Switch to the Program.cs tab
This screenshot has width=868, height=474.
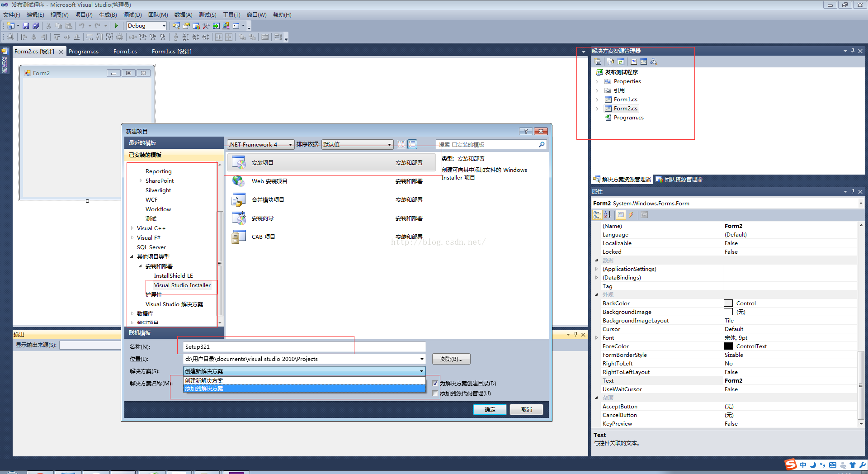point(84,52)
